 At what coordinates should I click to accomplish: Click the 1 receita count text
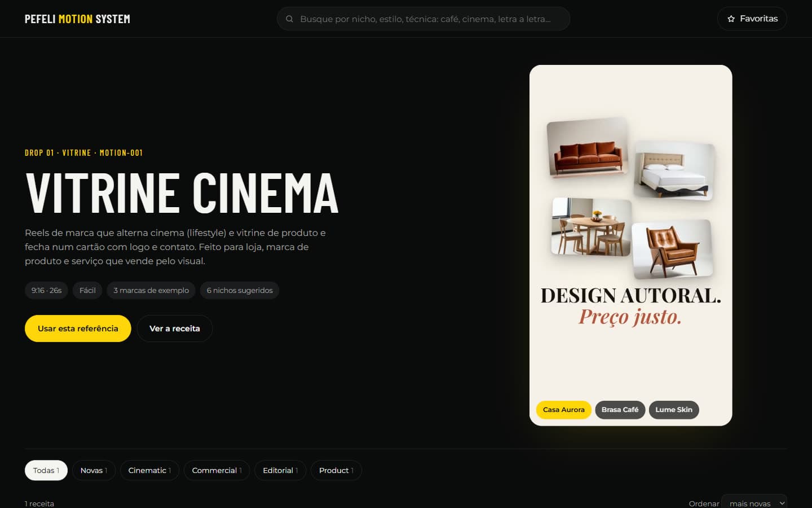tap(39, 503)
